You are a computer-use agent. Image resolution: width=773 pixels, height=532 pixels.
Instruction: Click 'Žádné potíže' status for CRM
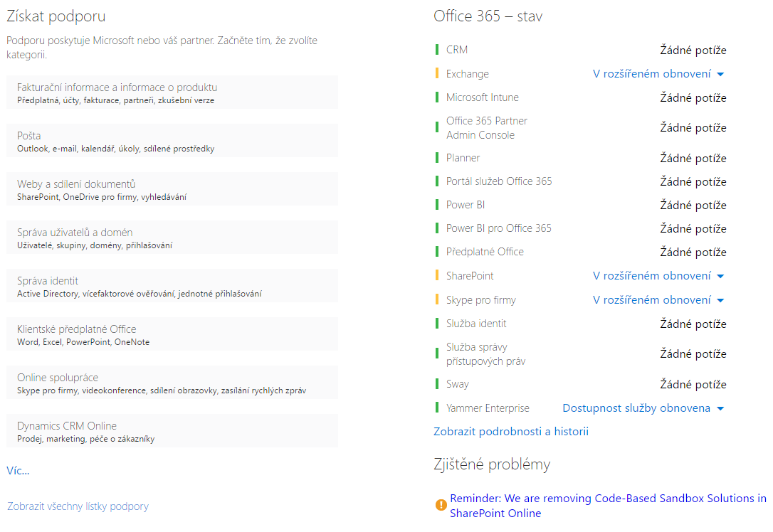(x=693, y=50)
